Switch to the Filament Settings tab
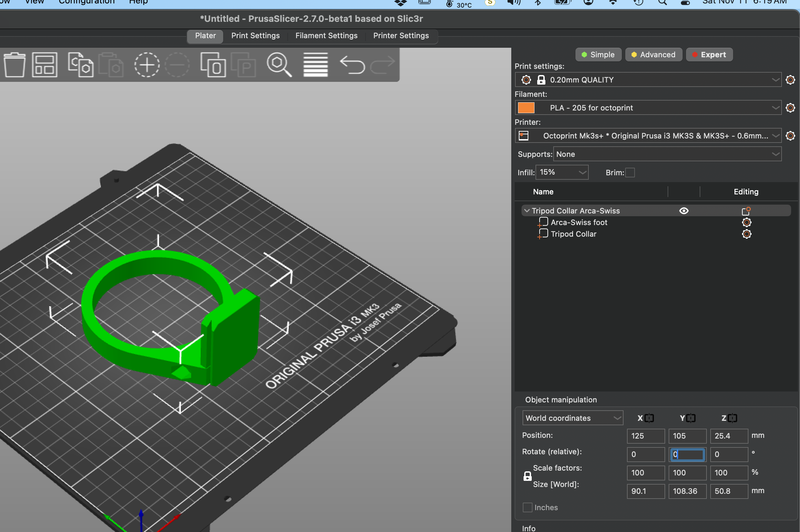800x532 pixels. click(x=326, y=35)
